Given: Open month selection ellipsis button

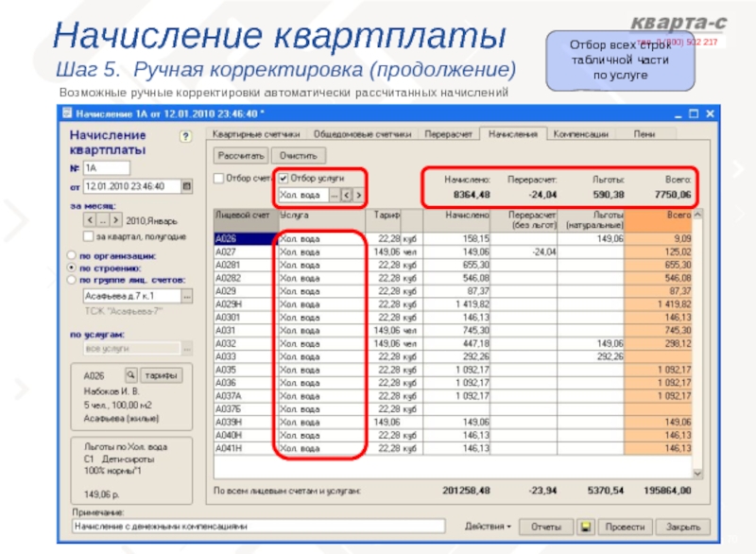Looking at the screenshot, I should (102, 220).
